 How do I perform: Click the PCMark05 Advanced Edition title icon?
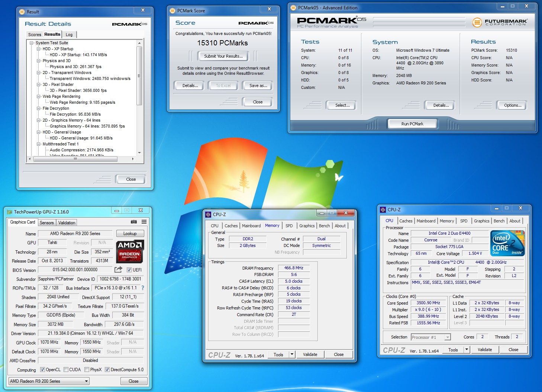click(293, 7)
